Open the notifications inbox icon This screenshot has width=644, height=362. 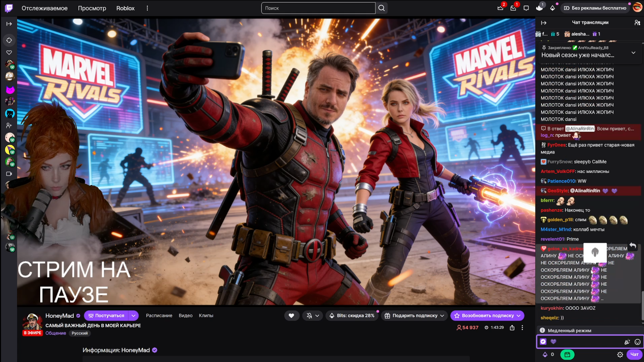[513, 8]
